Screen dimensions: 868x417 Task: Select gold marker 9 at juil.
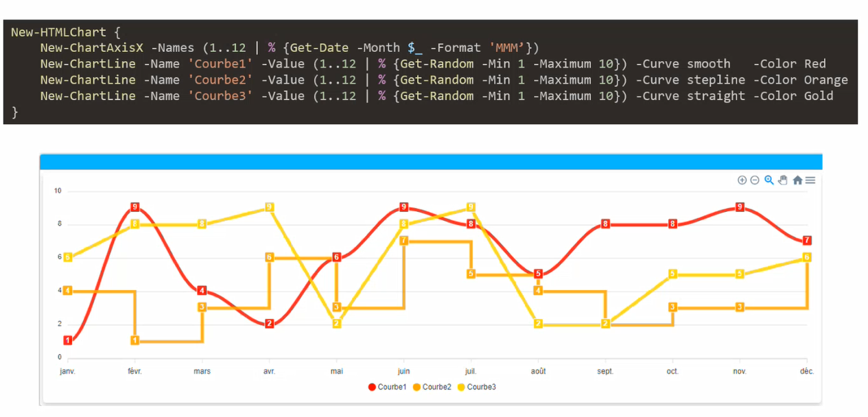click(x=471, y=207)
